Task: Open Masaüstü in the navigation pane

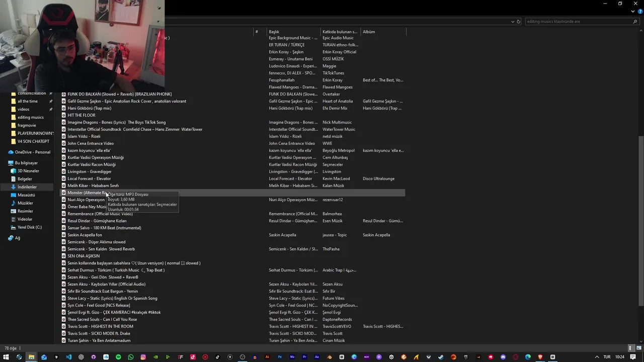Action: tap(26, 195)
